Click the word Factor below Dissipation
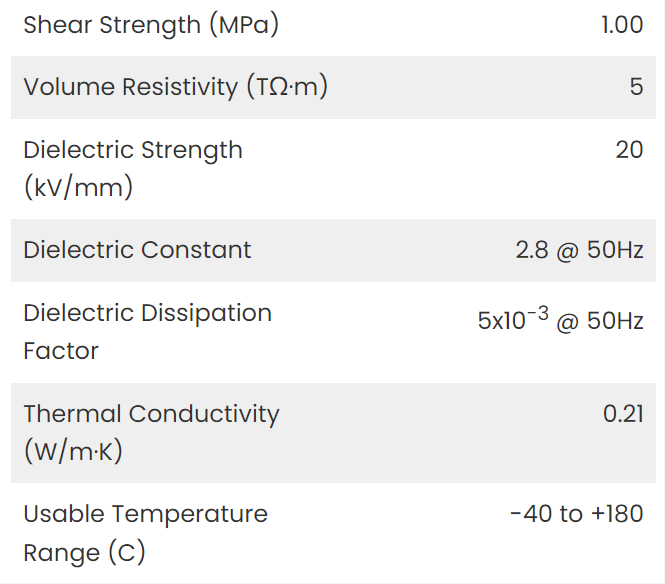 [x=61, y=351]
